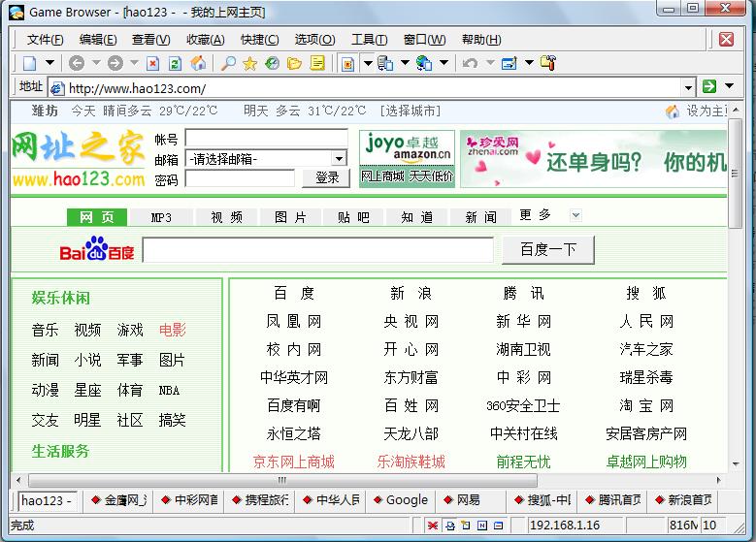The width and height of the screenshot is (756, 542).
Task: Click the 帐号 account input field
Action: [x=266, y=139]
